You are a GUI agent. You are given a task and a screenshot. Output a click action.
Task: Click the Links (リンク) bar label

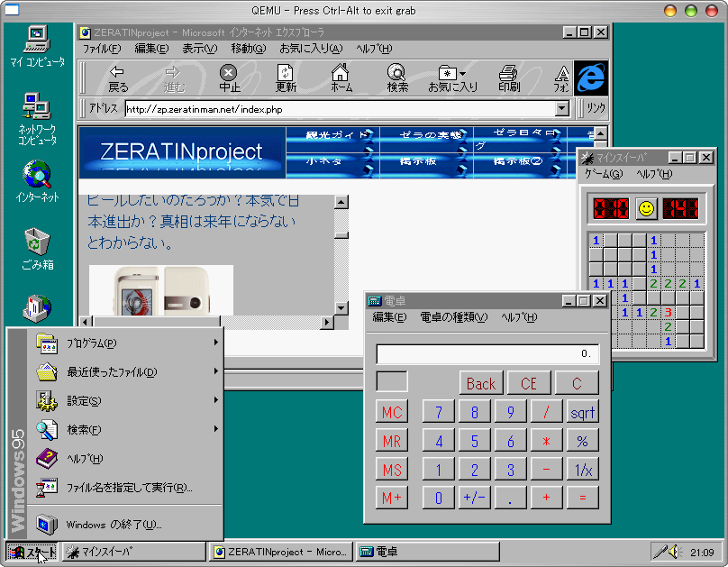point(596,109)
